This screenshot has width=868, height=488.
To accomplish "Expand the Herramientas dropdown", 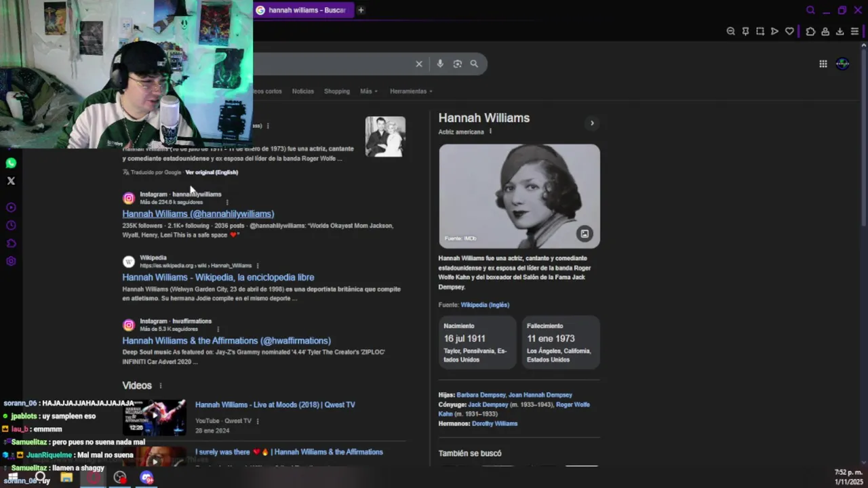I will (411, 91).
